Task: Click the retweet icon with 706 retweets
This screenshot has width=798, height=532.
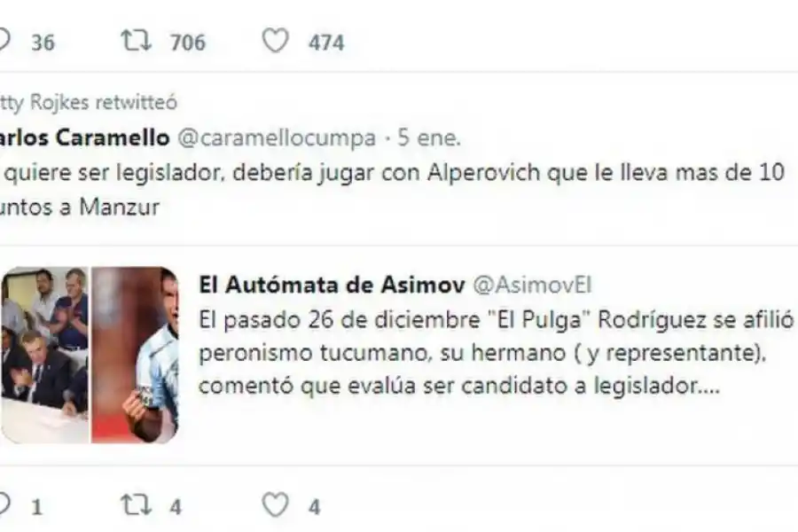Action: click(x=136, y=41)
